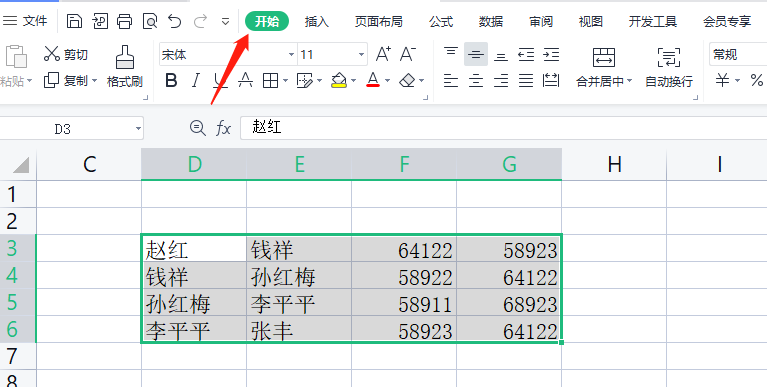
Task: Click the formula bar containing 赵红
Action: pos(503,128)
